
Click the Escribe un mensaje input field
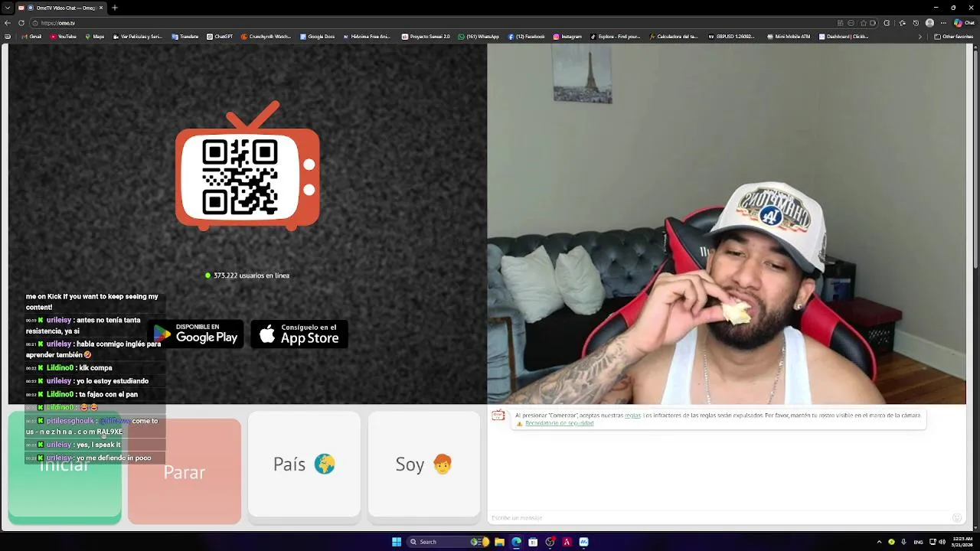pos(720,518)
